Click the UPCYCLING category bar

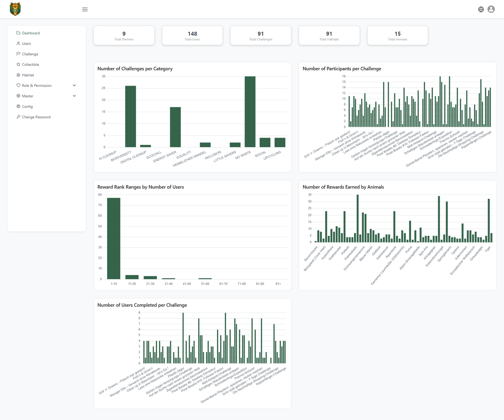[280, 142]
